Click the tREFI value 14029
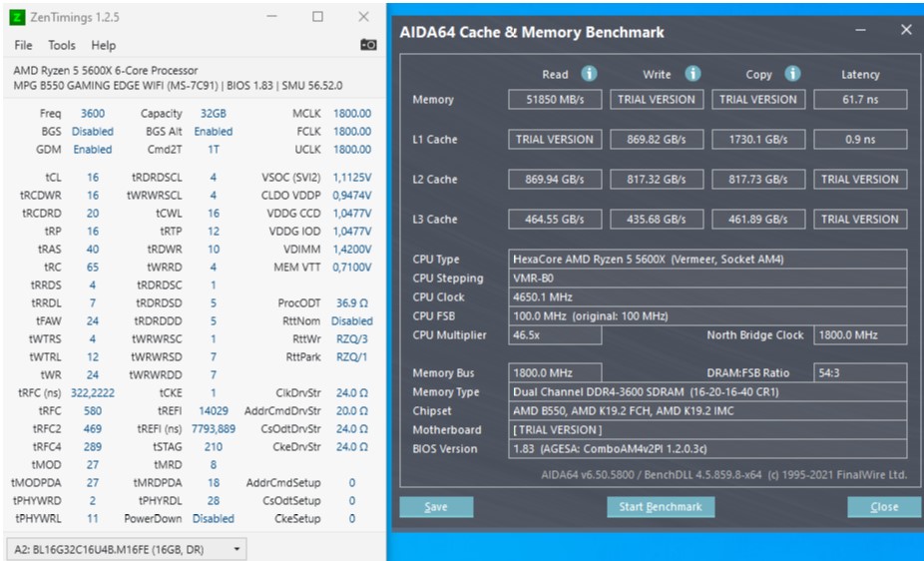924x561 pixels. pos(214,410)
